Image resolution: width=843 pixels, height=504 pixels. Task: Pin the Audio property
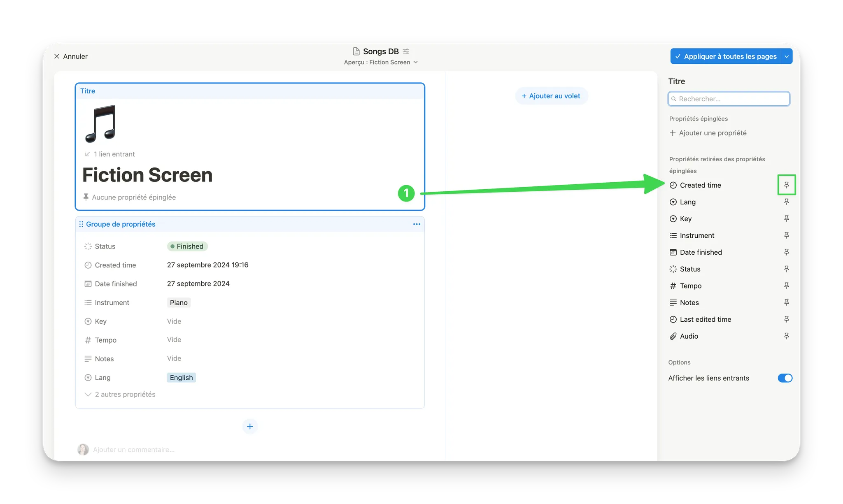pyautogui.click(x=786, y=336)
